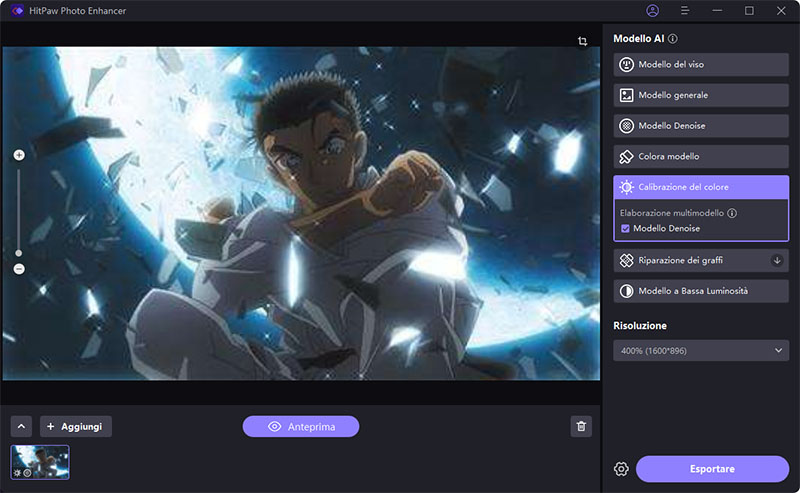Image resolution: width=800 pixels, height=493 pixels.
Task: Select the loaded image thumbnail
Action: (40, 462)
